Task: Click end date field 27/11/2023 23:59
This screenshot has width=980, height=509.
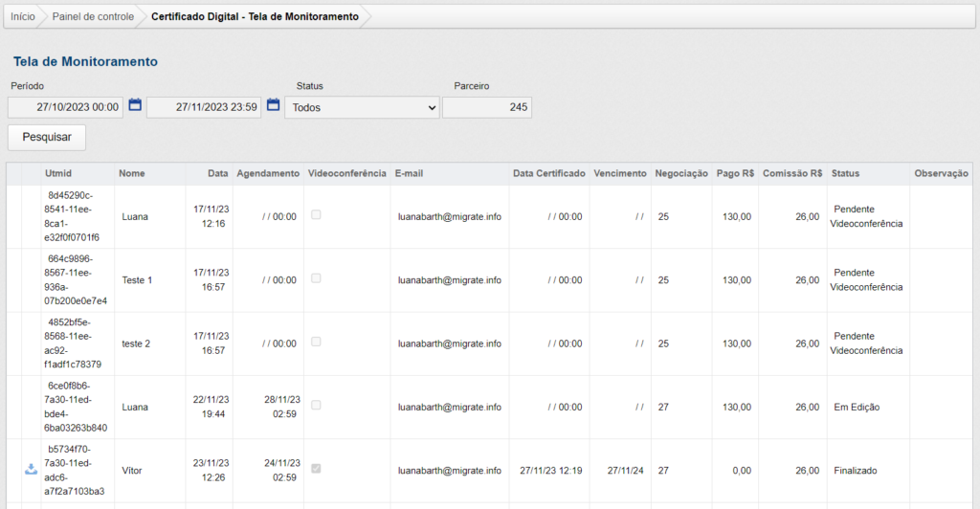Action: point(204,107)
